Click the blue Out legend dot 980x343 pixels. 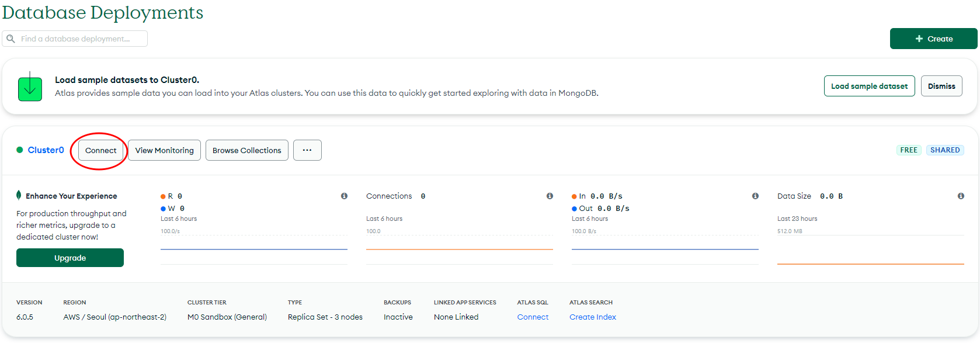[574, 209]
